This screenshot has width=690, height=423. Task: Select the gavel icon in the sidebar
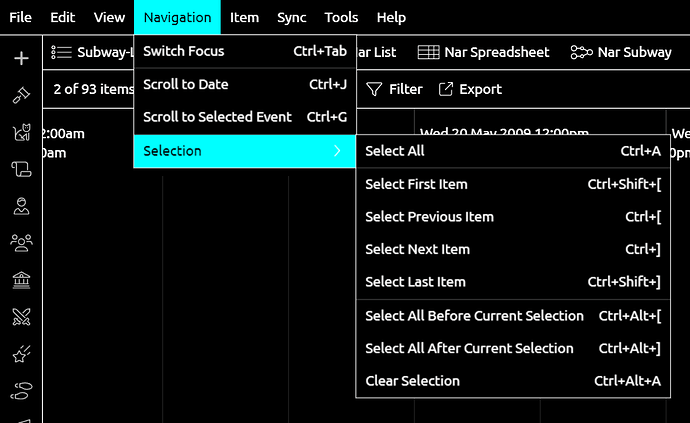pyautogui.click(x=21, y=95)
